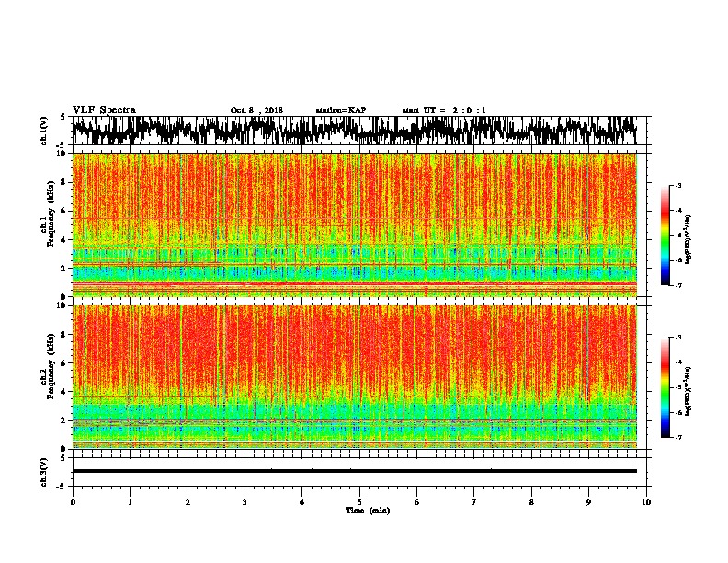Click the ch.3(V) axis label
Image resolution: width=728 pixels, height=563 pixels.
click(x=43, y=472)
